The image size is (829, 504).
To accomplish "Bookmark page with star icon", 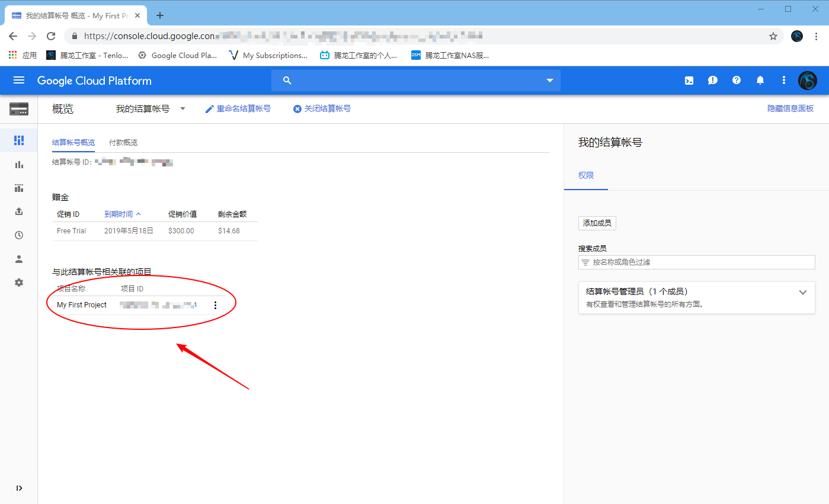I will [x=773, y=36].
